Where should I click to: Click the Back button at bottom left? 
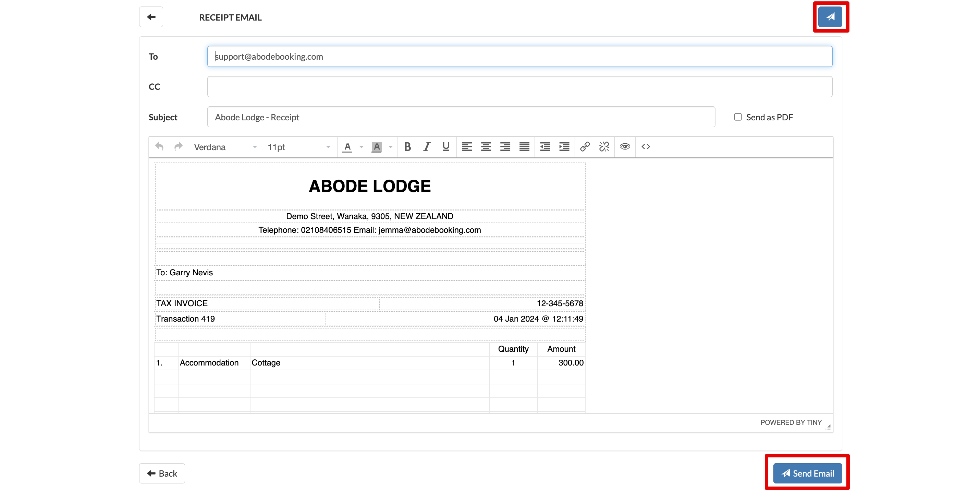tap(162, 474)
